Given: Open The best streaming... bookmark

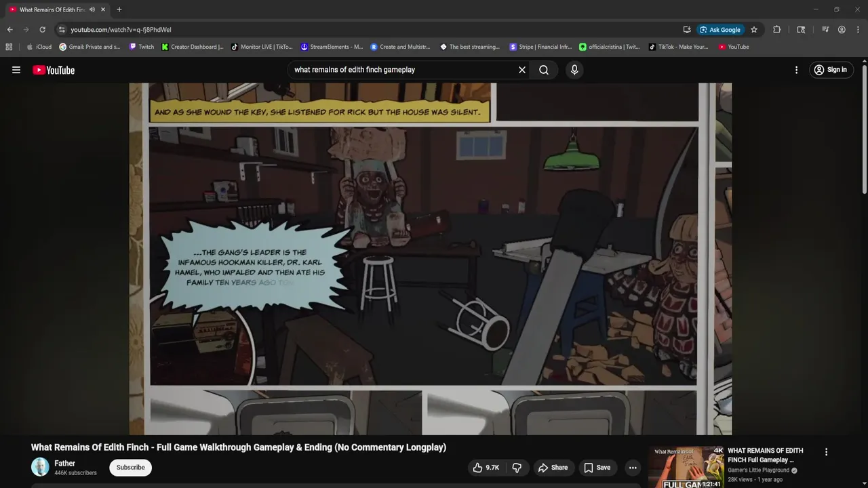Looking at the screenshot, I should click(470, 47).
